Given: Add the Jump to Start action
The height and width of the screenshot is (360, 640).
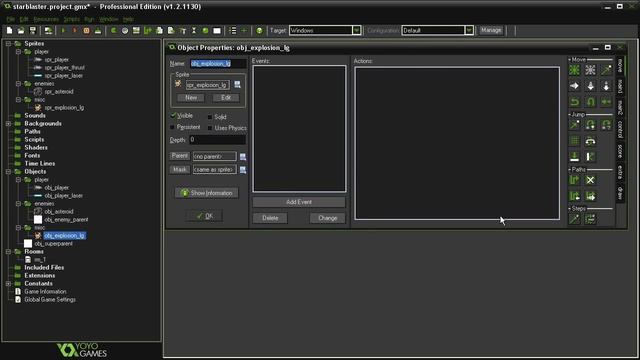Looking at the screenshot, I should [590, 125].
